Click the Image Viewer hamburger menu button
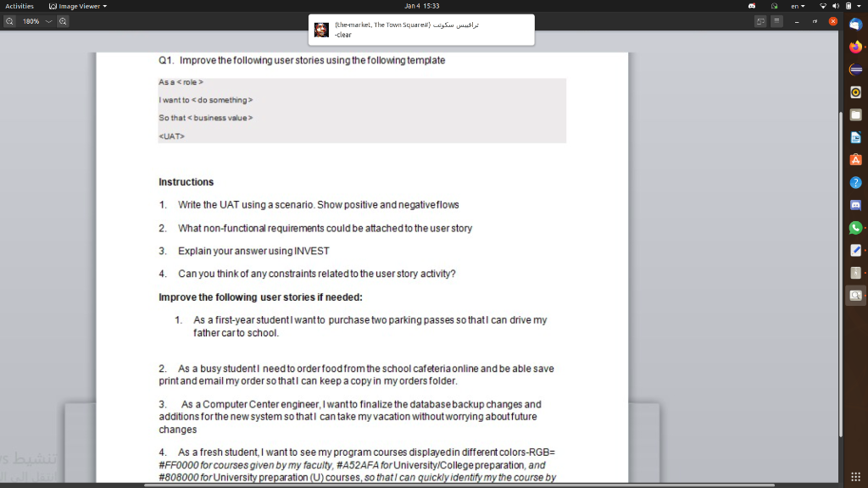 (776, 20)
